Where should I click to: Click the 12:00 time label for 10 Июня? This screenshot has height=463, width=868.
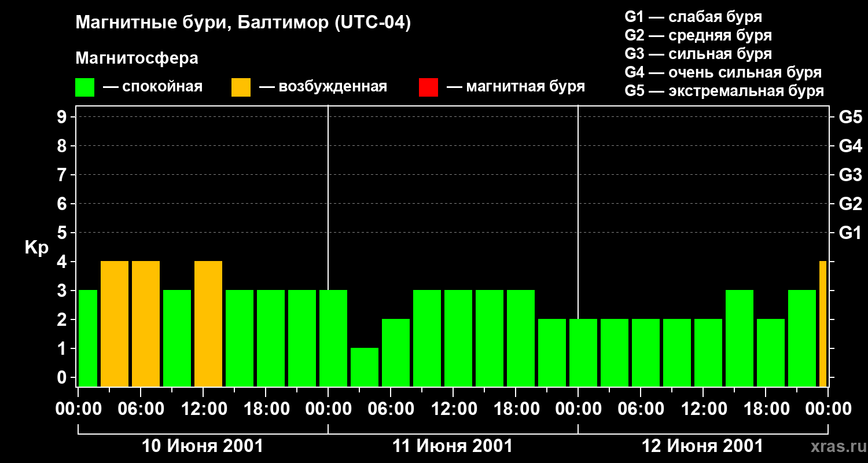point(204,409)
